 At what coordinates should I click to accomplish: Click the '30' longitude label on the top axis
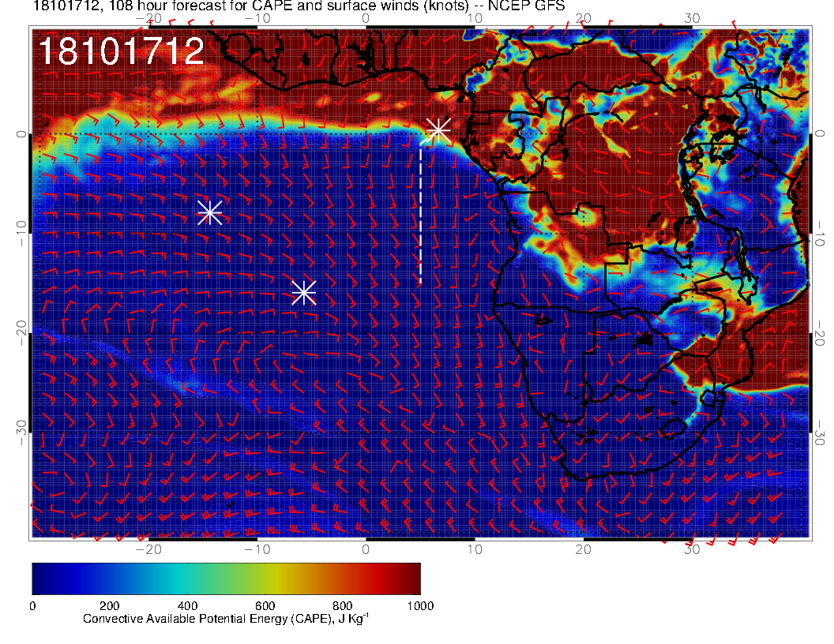click(692, 18)
